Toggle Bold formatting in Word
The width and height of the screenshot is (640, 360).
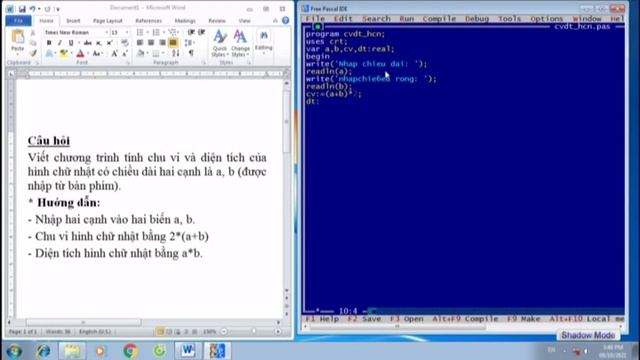point(49,43)
